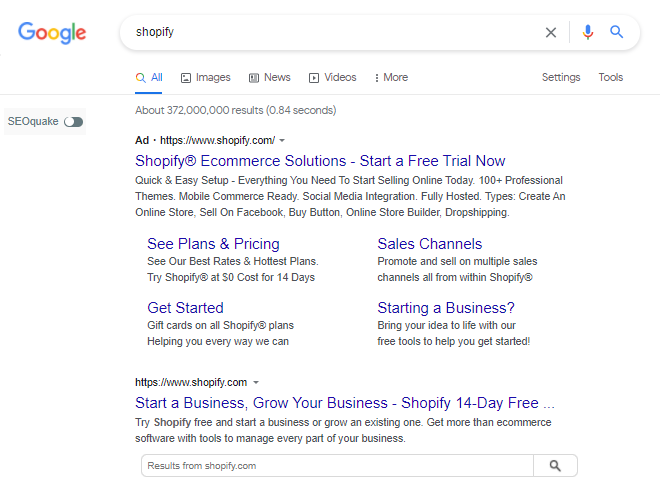Image resolution: width=660 pixels, height=493 pixels.
Task: Click the site search magnifier button
Action: 556,466
